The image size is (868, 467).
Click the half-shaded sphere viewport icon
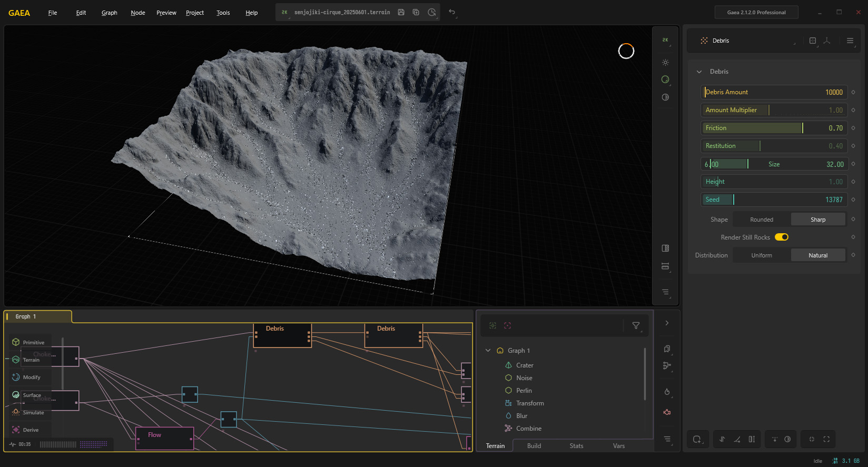[x=666, y=97]
